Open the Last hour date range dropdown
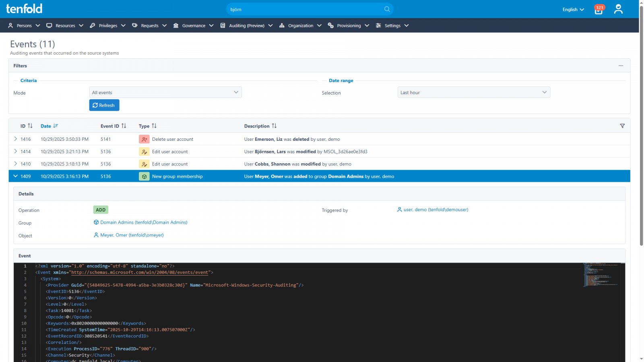 473,92
